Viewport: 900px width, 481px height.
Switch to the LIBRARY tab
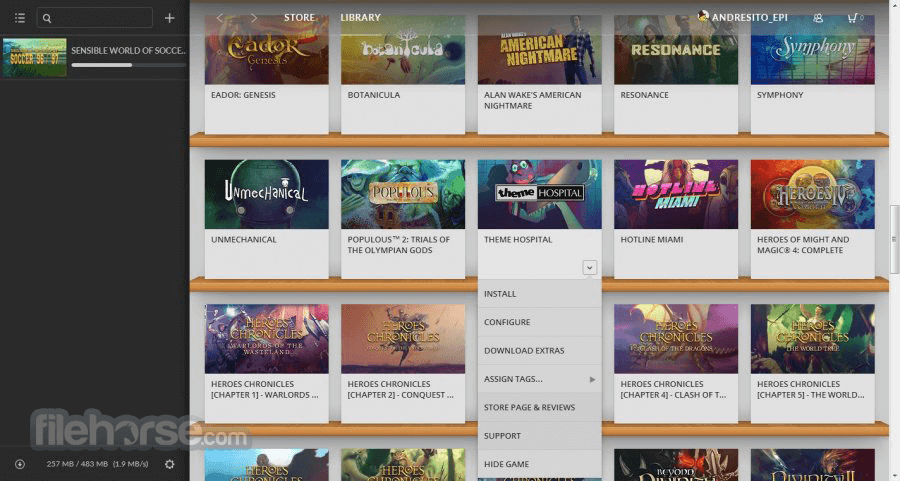[360, 18]
